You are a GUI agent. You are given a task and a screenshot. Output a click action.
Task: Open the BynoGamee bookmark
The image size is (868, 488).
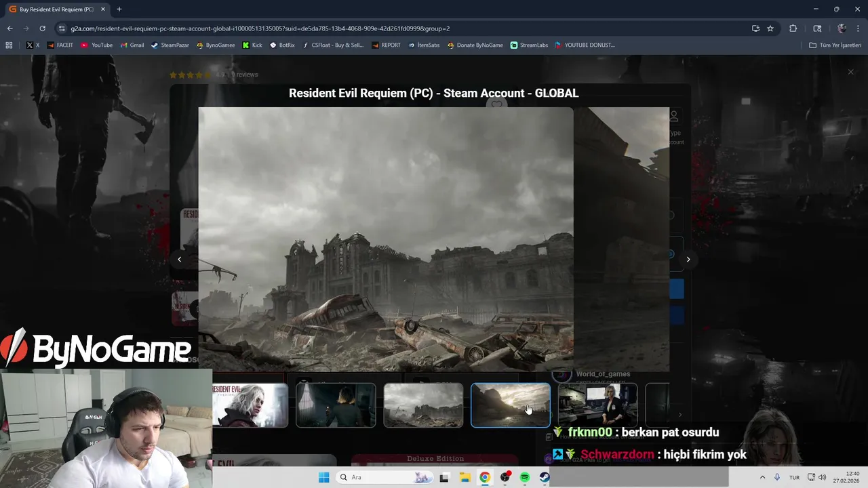(x=216, y=45)
